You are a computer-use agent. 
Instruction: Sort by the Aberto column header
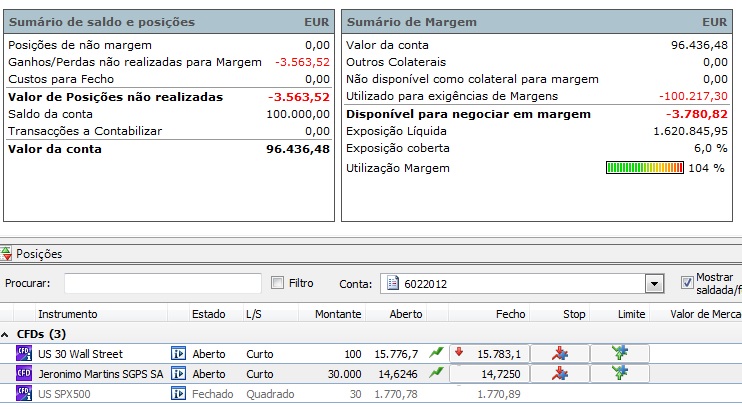406,314
